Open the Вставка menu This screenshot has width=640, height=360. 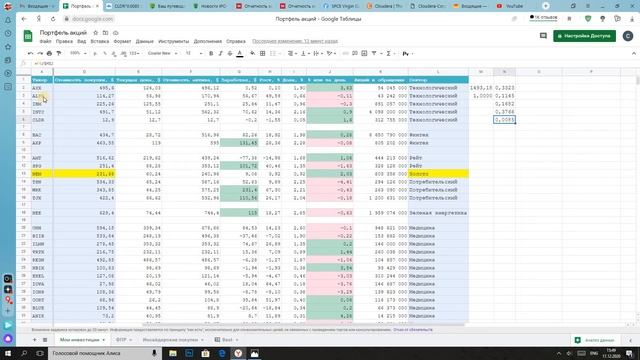100,42
